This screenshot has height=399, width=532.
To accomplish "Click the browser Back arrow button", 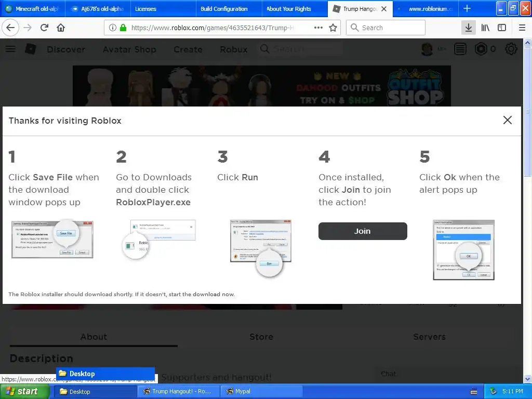I will (x=10, y=28).
